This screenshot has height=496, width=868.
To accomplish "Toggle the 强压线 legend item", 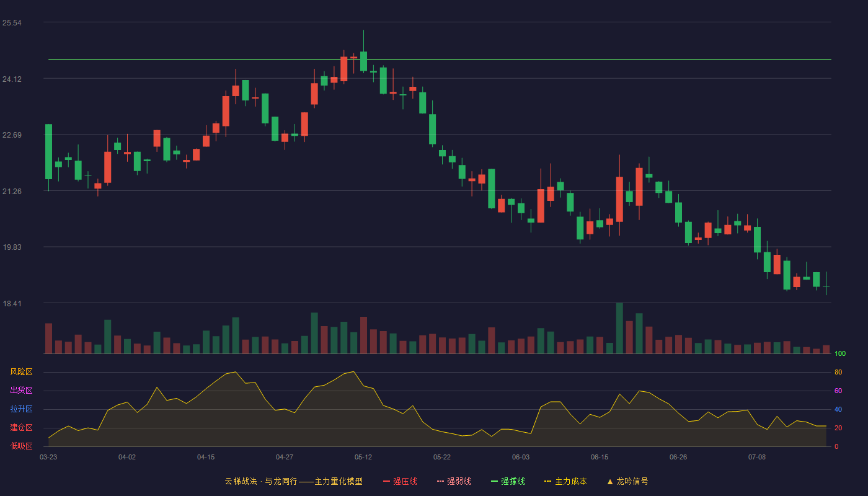I will pyautogui.click(x=400, y=481).
